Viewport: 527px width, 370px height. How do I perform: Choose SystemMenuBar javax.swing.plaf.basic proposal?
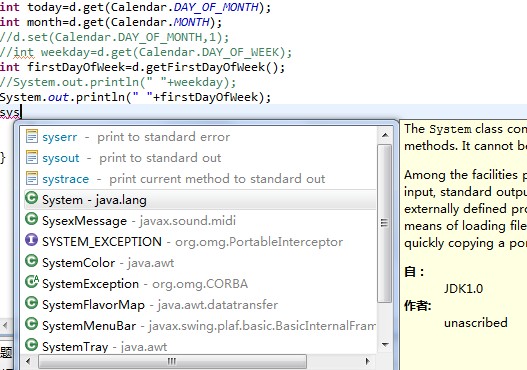(x=200, y=326)
